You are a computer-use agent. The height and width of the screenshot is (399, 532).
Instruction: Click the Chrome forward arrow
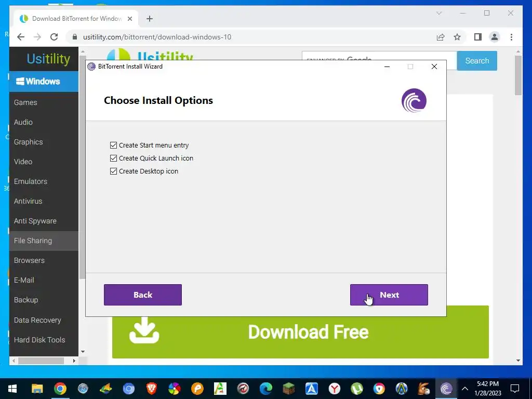tap(37, 37)
